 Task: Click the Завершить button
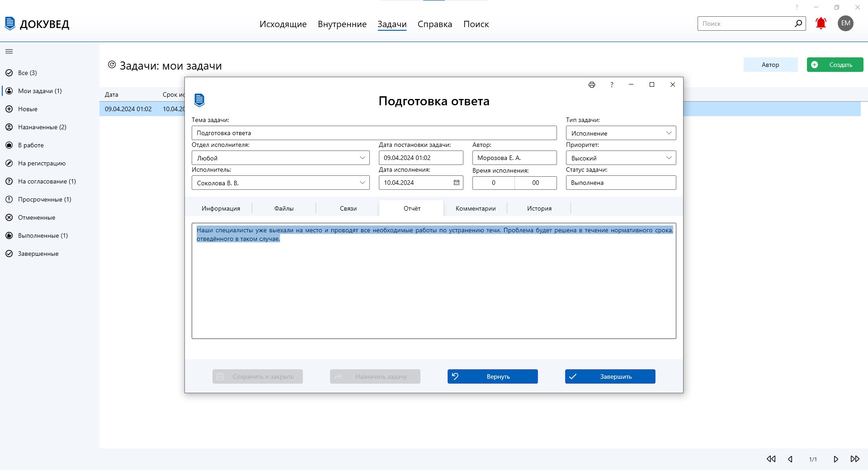point(610,376)
